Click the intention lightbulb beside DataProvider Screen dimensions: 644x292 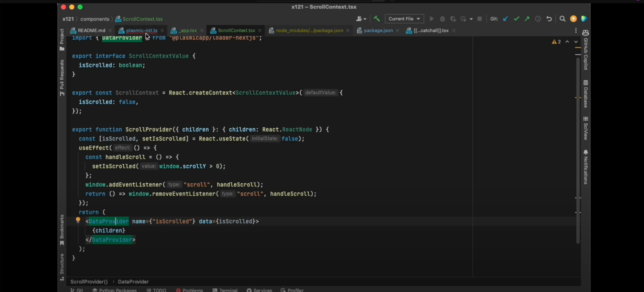(78, 220)
